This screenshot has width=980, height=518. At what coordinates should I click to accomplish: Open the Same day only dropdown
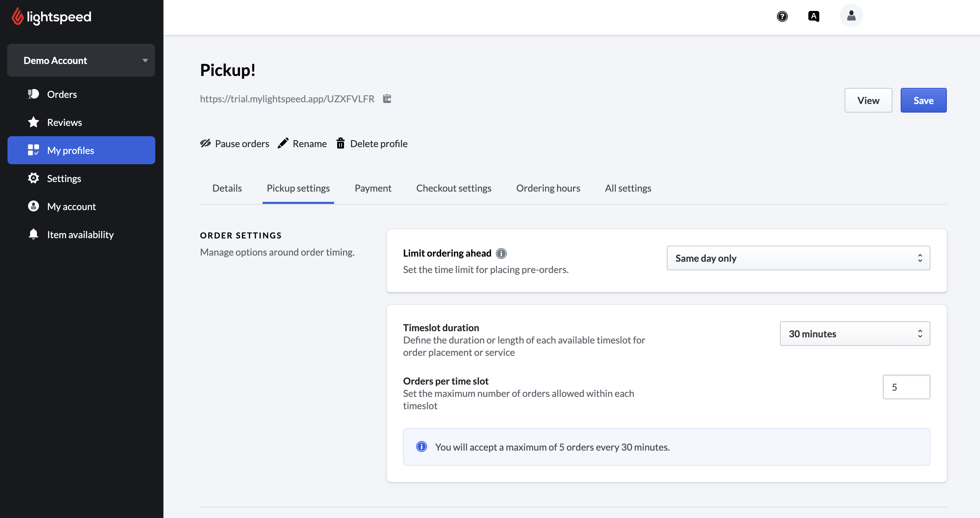click(798, 258)
